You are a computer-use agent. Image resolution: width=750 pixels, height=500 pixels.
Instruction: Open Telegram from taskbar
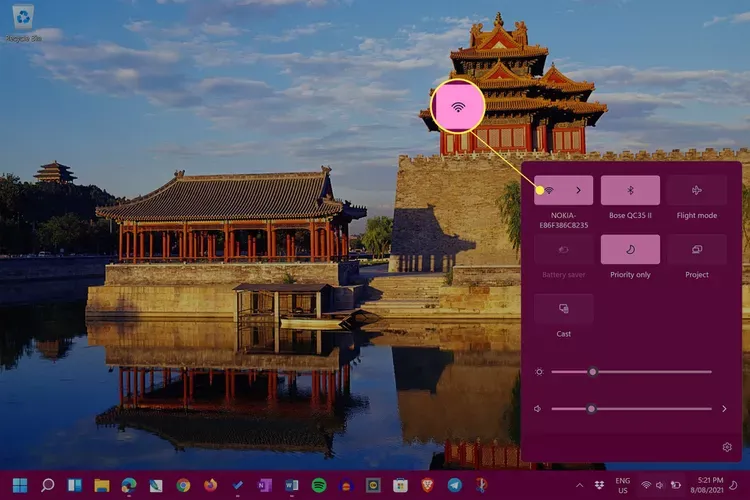(x=455, y=485)
